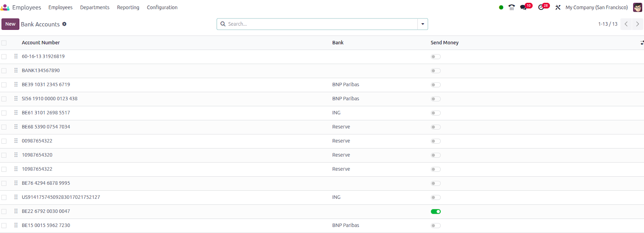Open the Reporting menu

(x=128, y=7)
